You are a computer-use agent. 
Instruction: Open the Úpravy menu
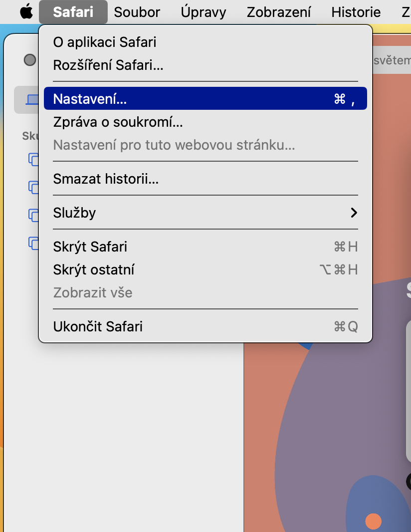204,12
